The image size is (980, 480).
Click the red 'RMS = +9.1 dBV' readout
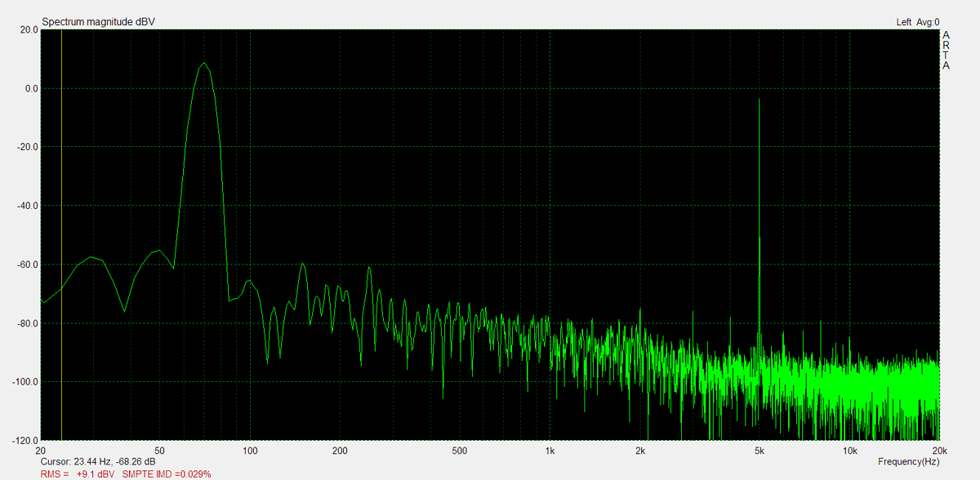[x=78, y=473]
